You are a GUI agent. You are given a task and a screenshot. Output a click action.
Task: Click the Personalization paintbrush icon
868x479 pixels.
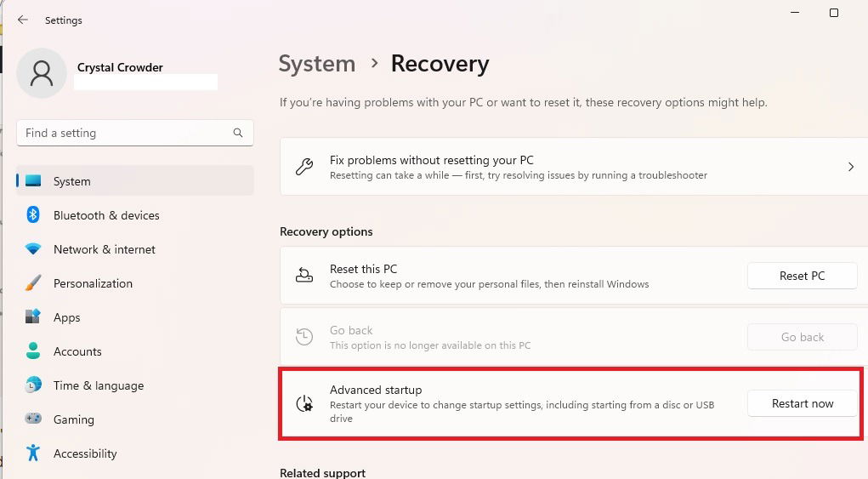[33, 283]
